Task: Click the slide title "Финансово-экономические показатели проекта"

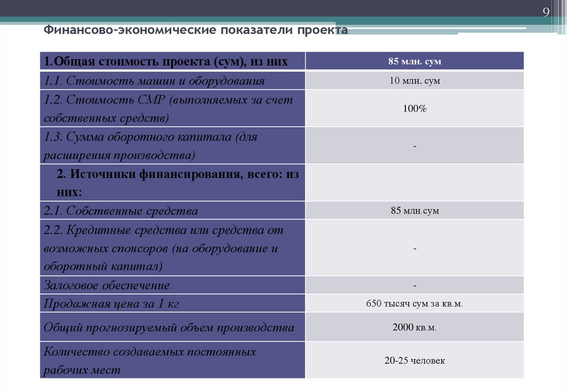Action: click(195, 30)
